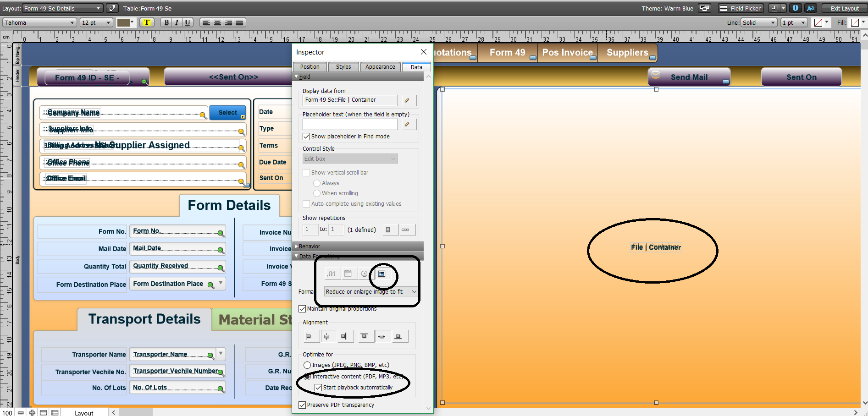Apply underline formatting

click(x=187, y=22)
